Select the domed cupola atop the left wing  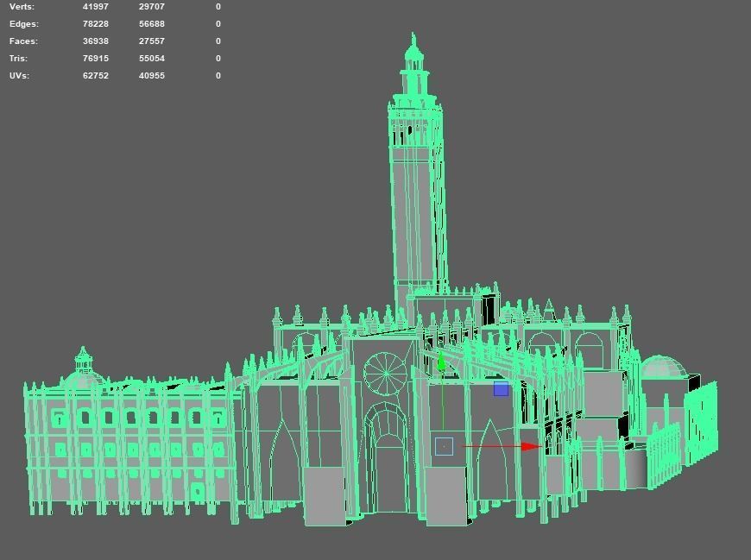[84, 368]
